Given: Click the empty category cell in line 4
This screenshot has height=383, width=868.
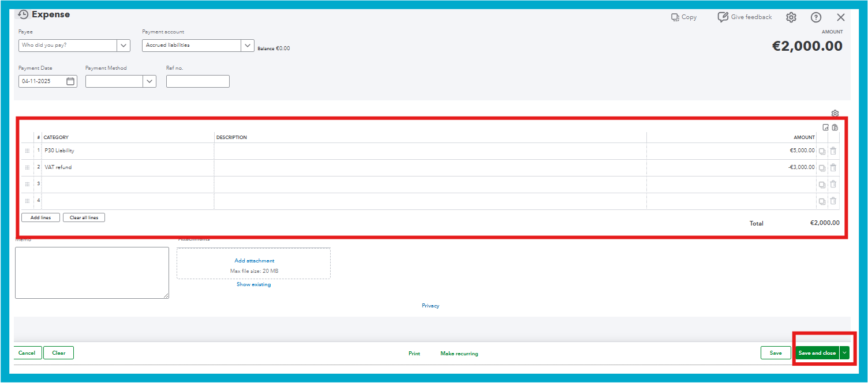Looking at the screenshot, I should pyautogui.click(x=128, y=201).
